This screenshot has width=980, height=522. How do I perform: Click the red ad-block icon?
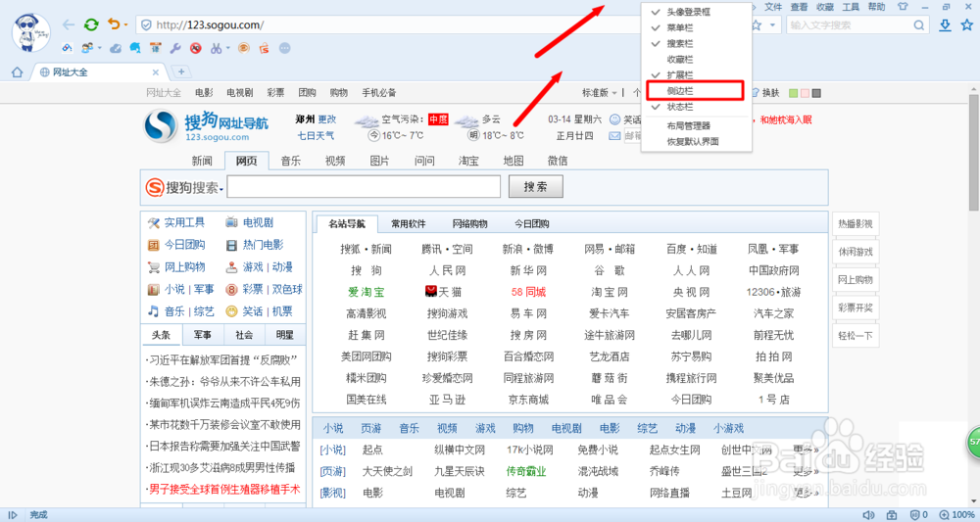pos(196,48)
